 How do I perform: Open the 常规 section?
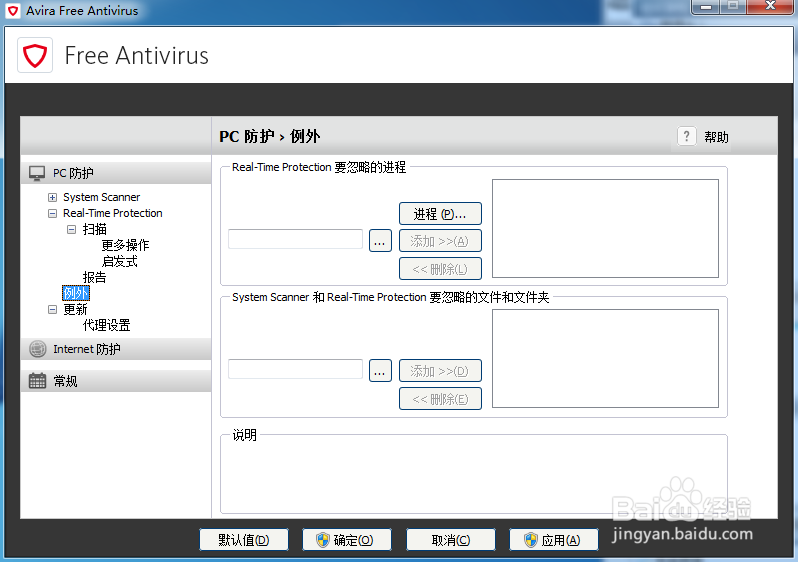[x=116, y=381]
